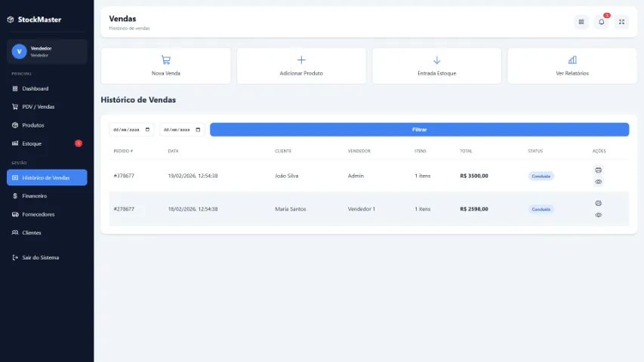
Task: View details of Maria Santos's order
Action: (x=598, y=215)
